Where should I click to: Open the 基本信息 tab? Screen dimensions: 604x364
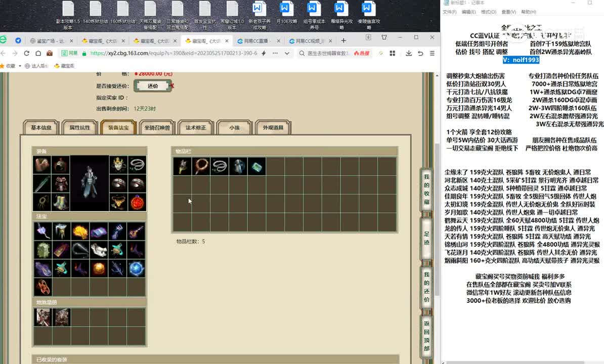[41, 128]
